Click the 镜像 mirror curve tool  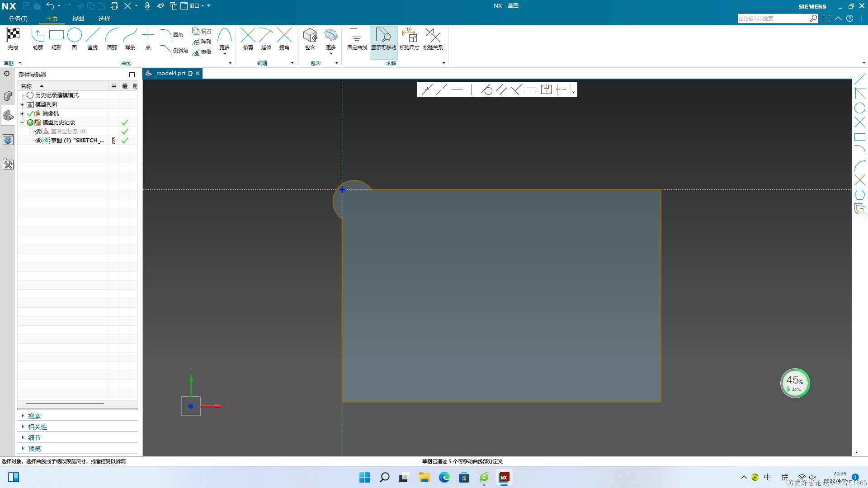click(x=202, y=52)
